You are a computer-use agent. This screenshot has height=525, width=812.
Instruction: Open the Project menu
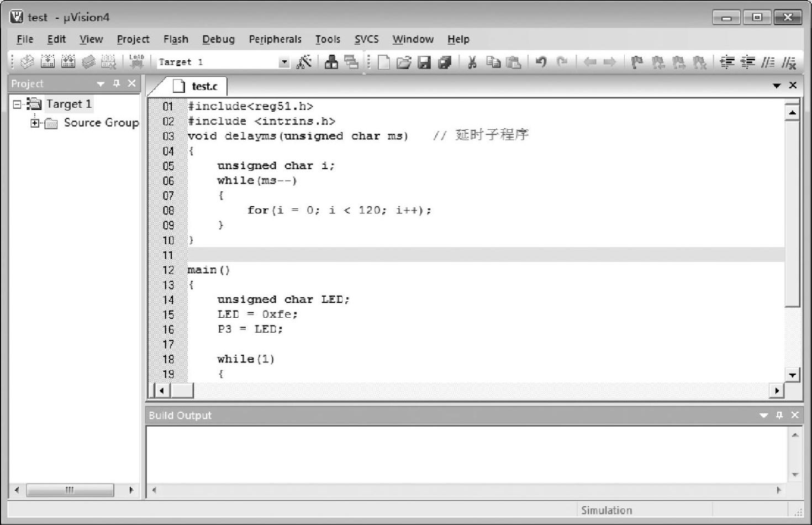133,39
